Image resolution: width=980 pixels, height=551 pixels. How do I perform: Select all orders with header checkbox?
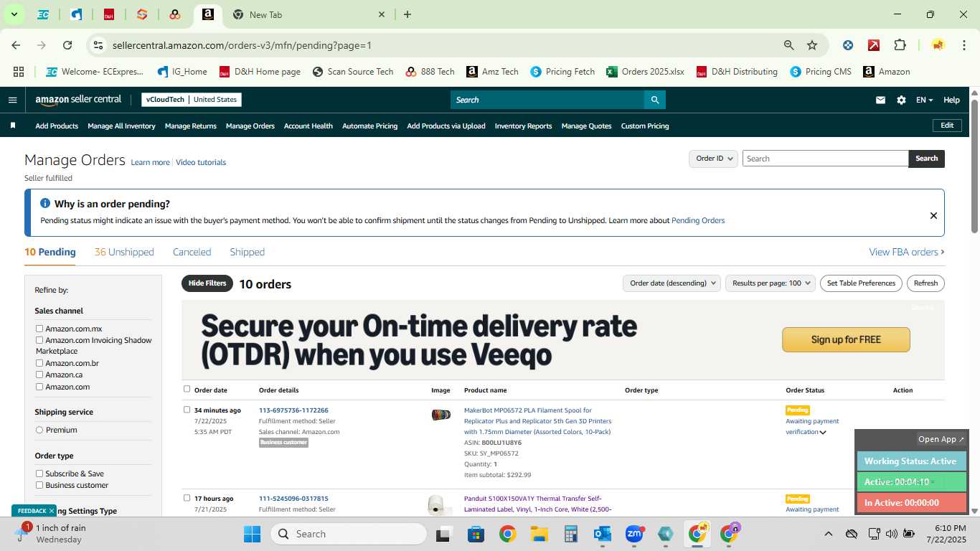point(187,389)
